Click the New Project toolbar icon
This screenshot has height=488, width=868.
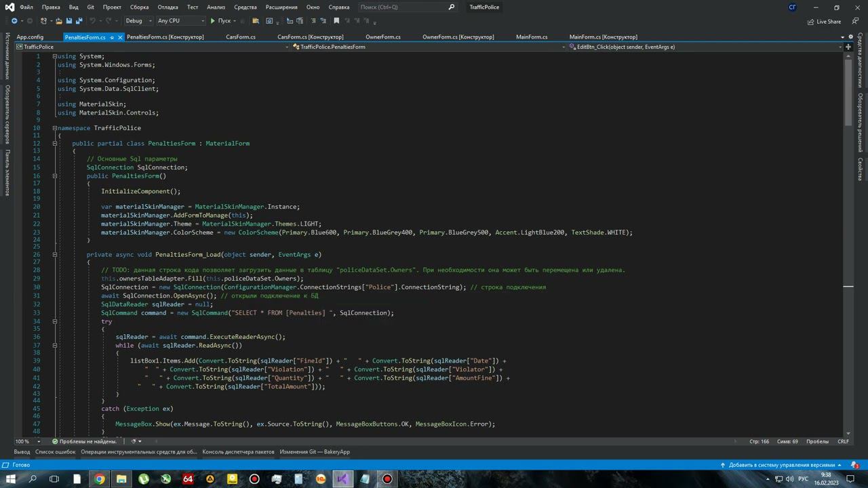pos(45,21)
